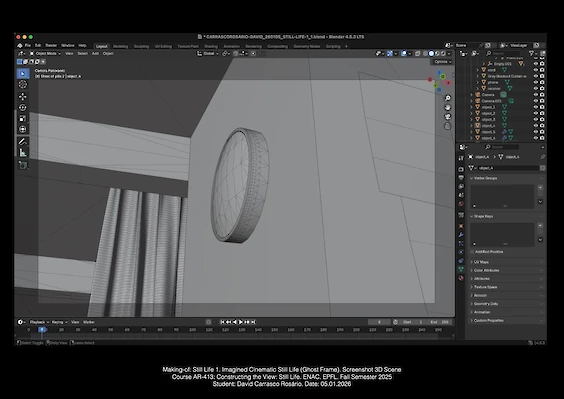Image resolution: width=564 pixels, height=399 pixels.
Task: Enable the Add Rest Position checkbox
Action: (x=472, y=252)
